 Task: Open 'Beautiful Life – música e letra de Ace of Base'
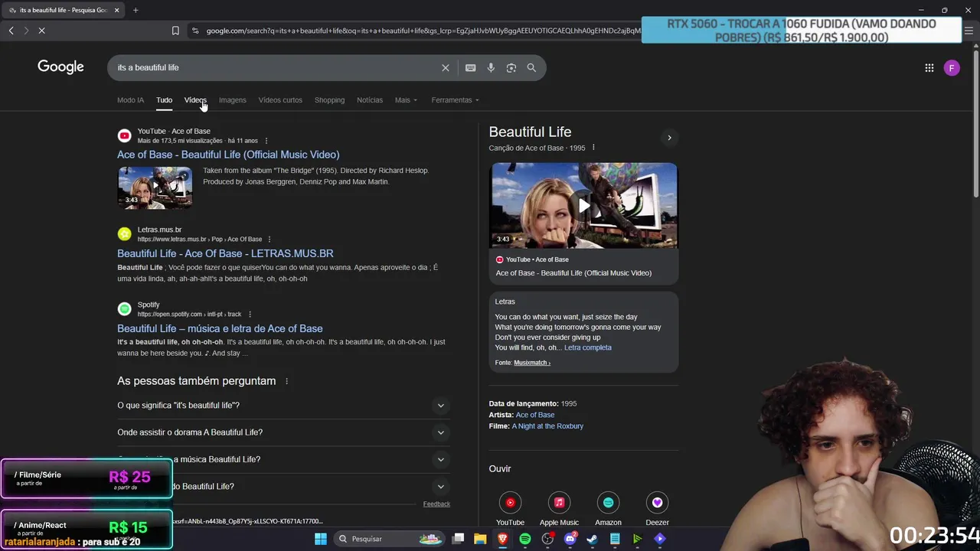click(x=220, y=328)
